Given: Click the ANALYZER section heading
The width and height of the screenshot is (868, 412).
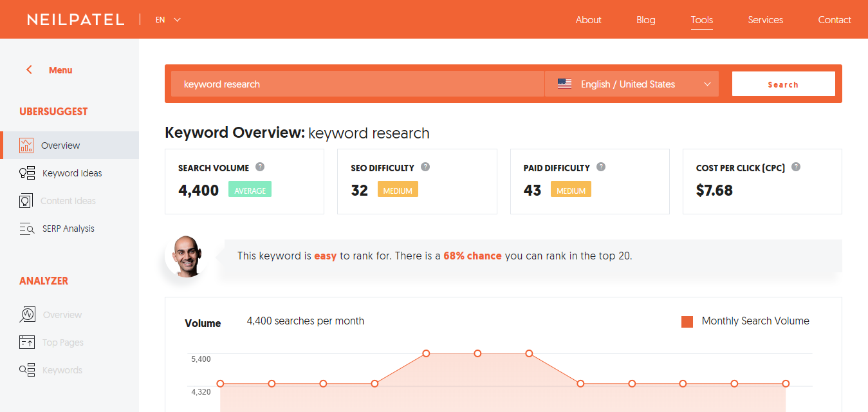Looking at the screenshot, I should point(44,281).
